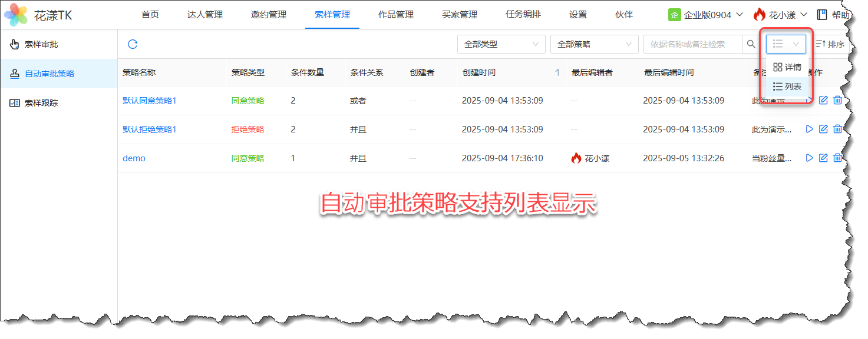Select 详情 view option
Screen dimensions: 868x339
[787, 67]
